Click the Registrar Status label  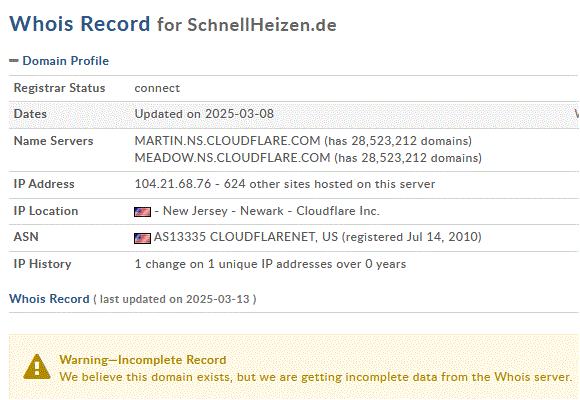(x=60, y=88)
